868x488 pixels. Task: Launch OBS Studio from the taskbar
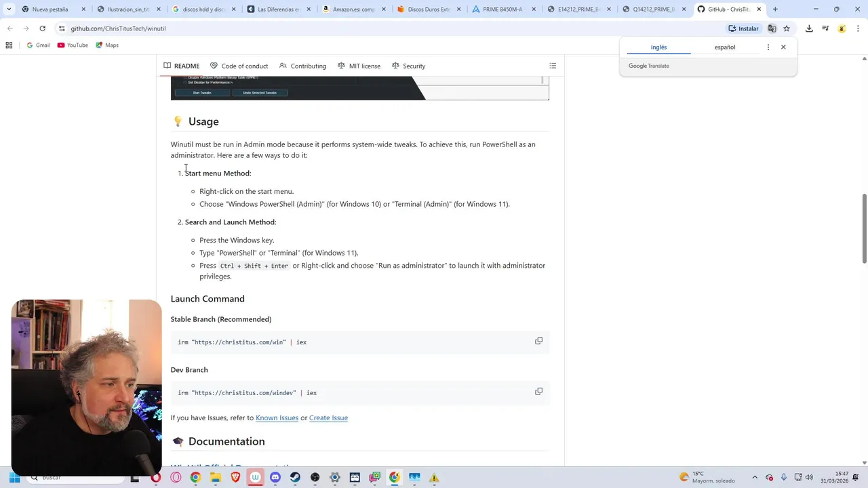[x=315, y=477]
